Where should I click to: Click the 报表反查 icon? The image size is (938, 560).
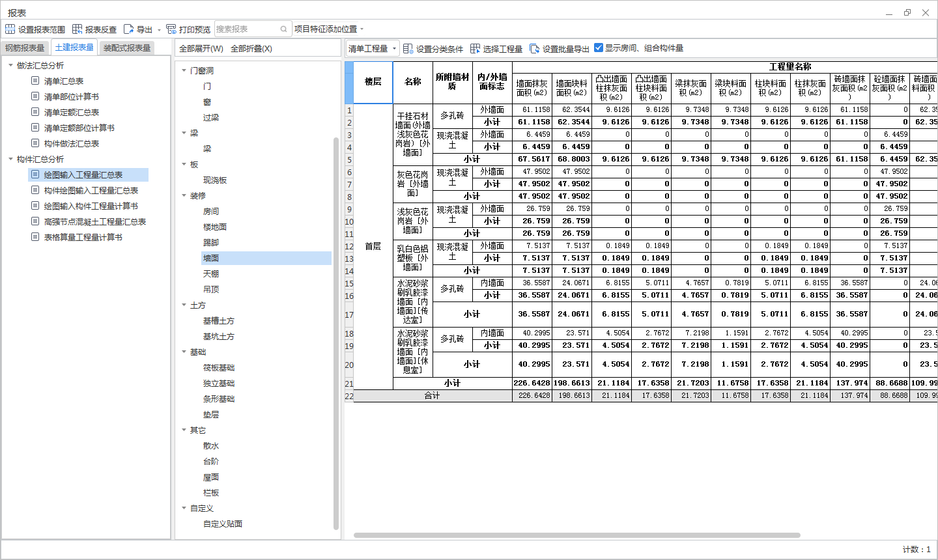[x=77, y=29]
